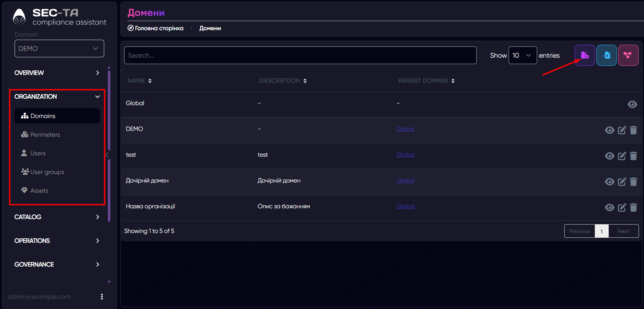Click the admin@example.com account label

click(x=39, y=297)
